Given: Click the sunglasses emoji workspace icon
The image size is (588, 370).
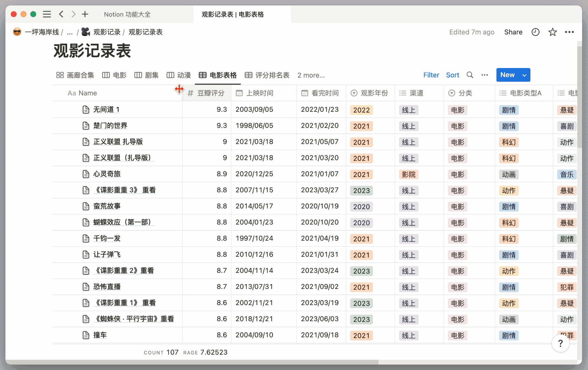Looking at the screenshot, I should (17, 32).
